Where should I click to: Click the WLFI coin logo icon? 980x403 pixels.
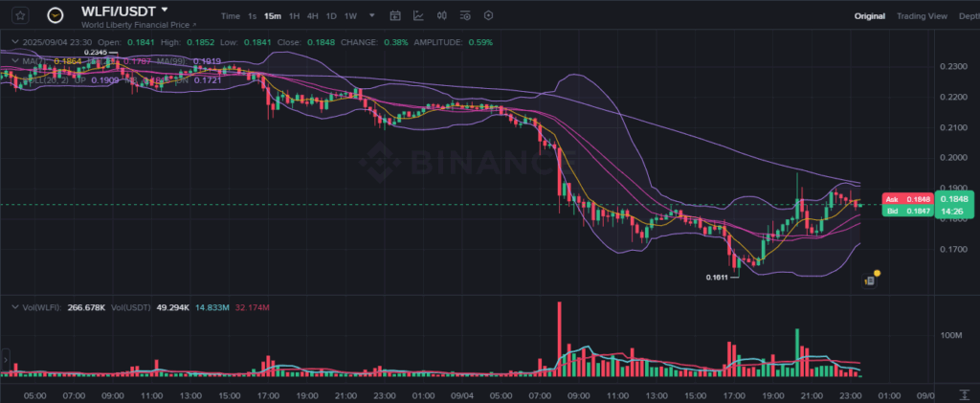pos(56,15)
